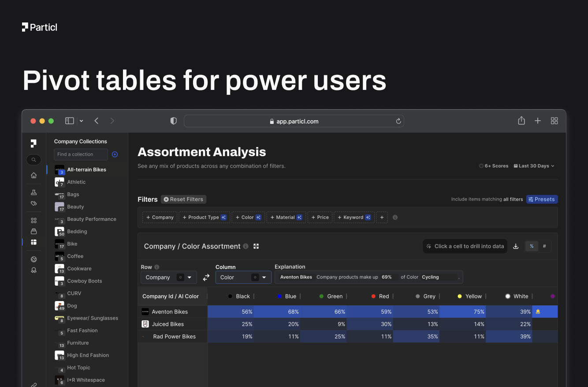
Task: Click the Yellow color column header
Action: [470, 296]
